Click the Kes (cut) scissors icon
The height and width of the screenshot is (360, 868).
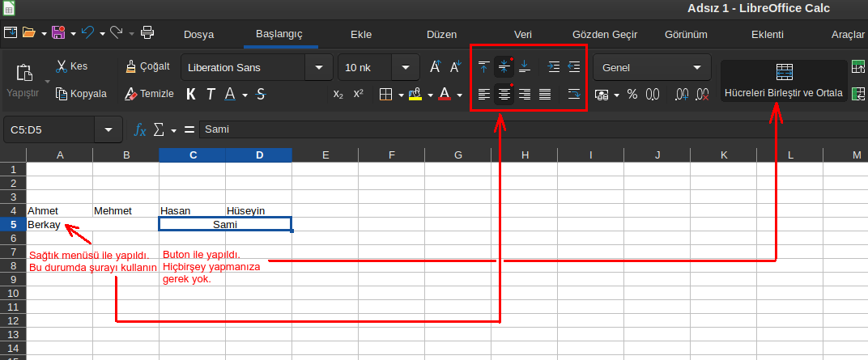pyautogui.click(x=61, y=67)
